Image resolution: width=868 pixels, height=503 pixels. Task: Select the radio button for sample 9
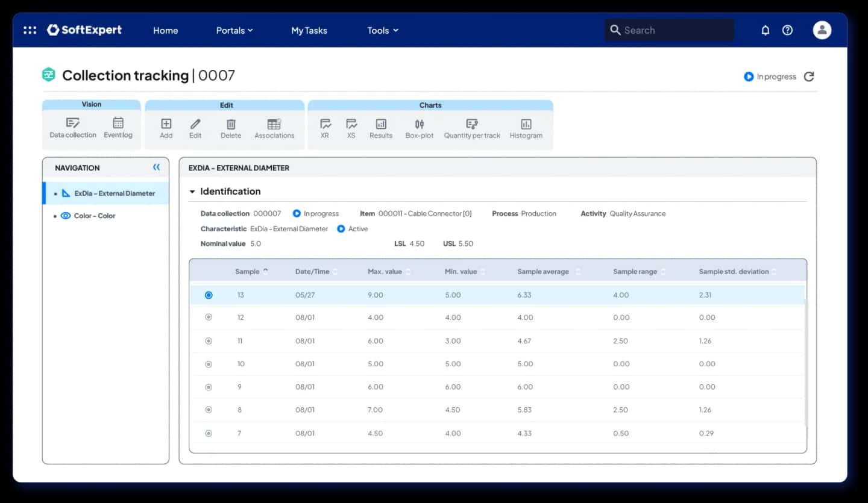click(209, 387)
